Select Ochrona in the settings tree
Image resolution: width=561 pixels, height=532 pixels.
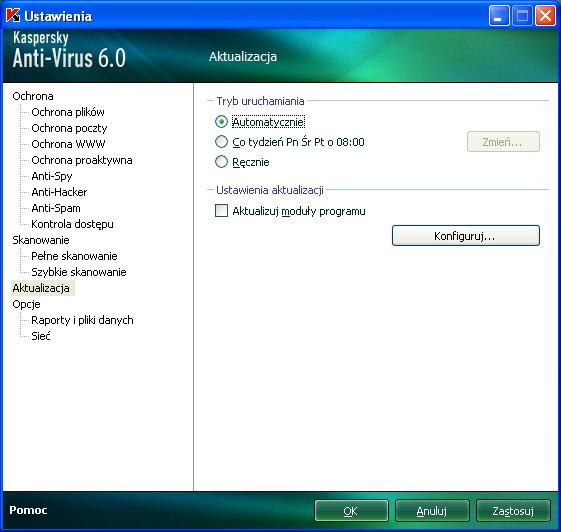pos(33,96)
